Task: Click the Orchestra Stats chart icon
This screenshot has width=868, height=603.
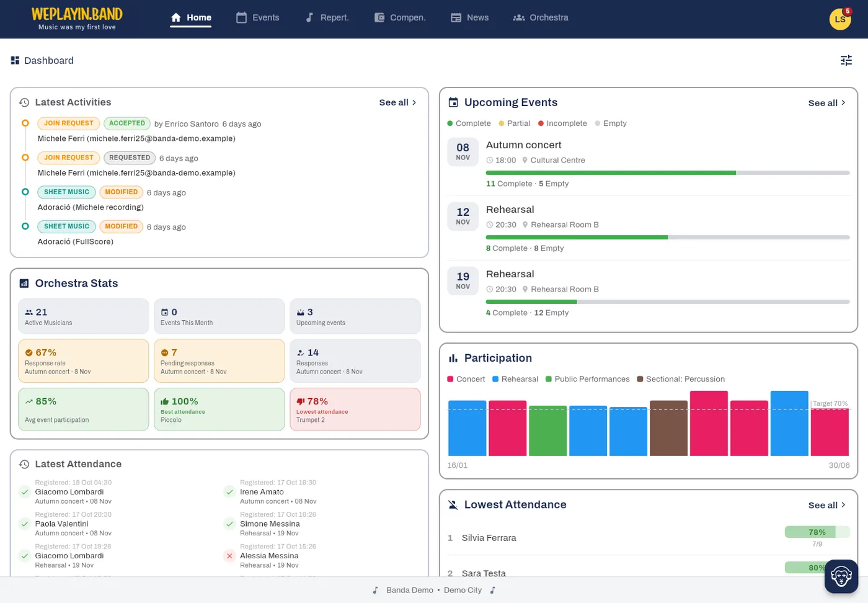Action: (x=24, y=284)
